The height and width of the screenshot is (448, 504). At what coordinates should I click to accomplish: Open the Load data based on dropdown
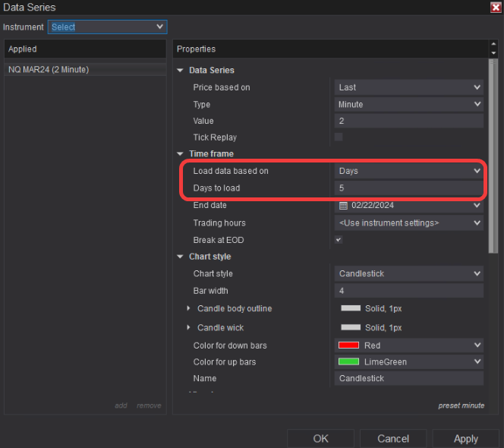point(408,171)
